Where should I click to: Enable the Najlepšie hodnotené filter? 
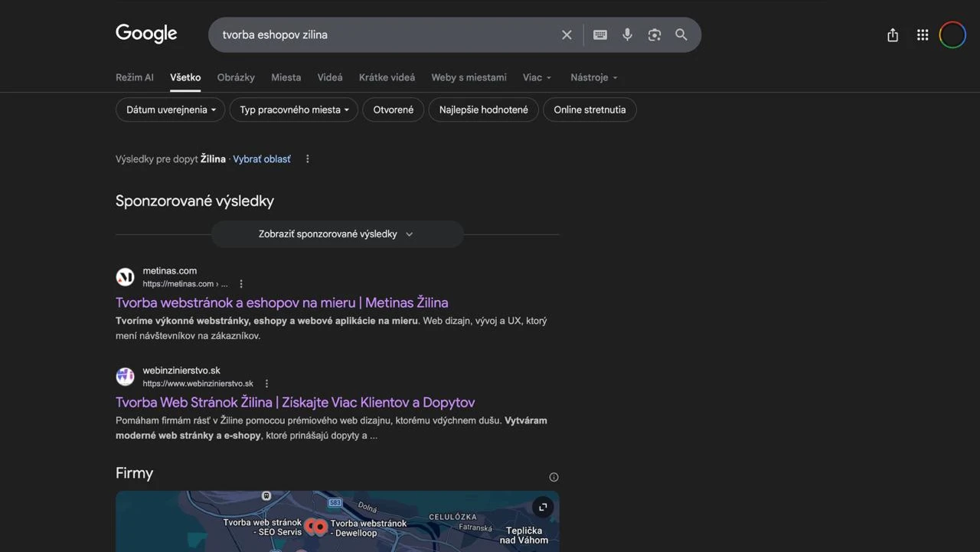pyautogui.click(x=483, y=109)
